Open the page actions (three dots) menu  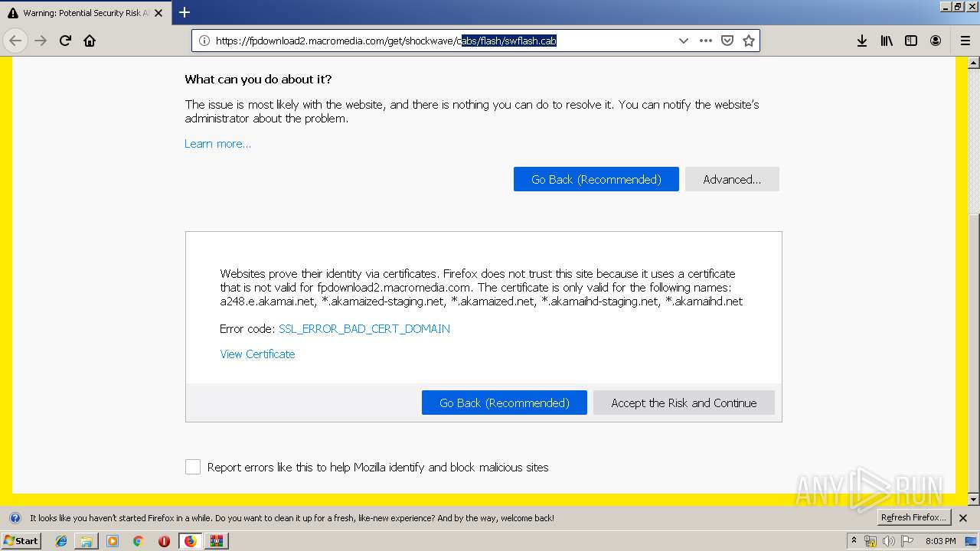click(706, 41)
